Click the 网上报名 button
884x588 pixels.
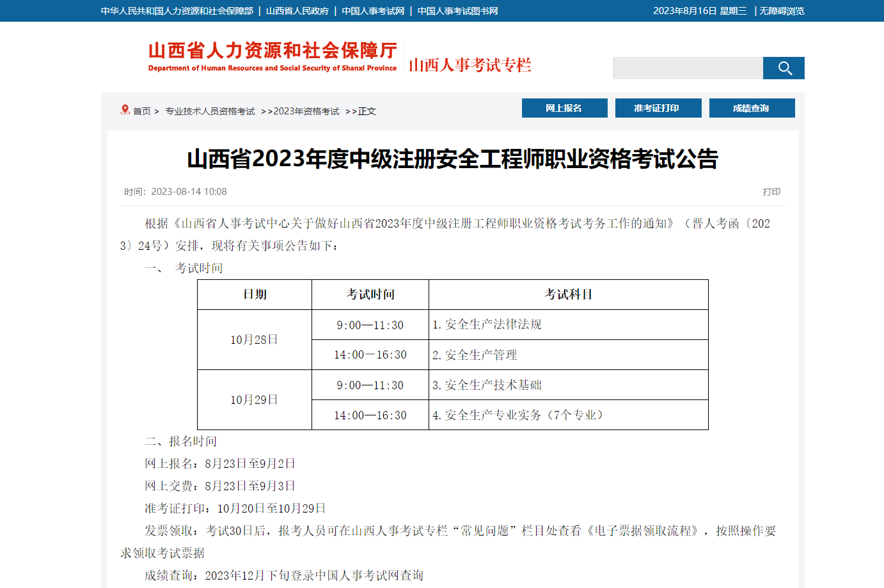pos(565,108)
